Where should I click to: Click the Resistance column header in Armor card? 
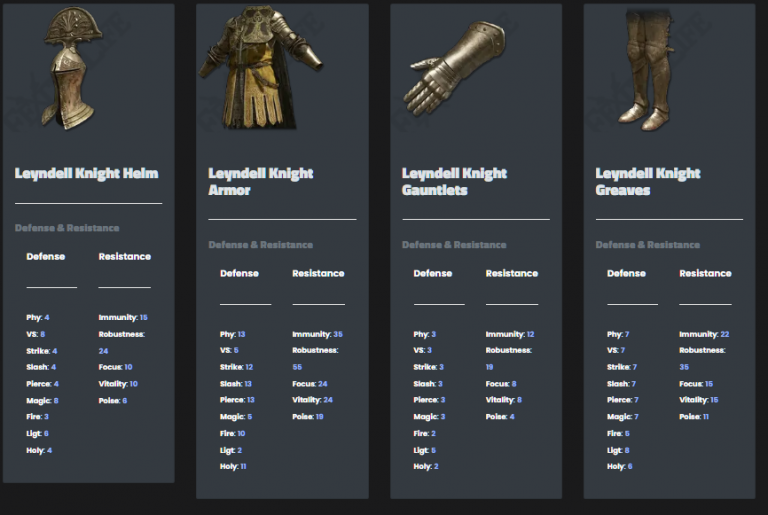(318, 273)
